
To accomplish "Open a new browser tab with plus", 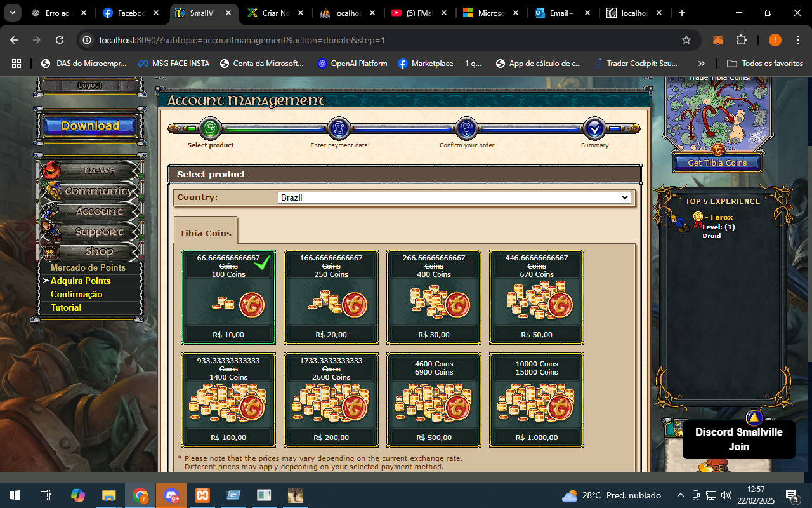I will point(682,13).
